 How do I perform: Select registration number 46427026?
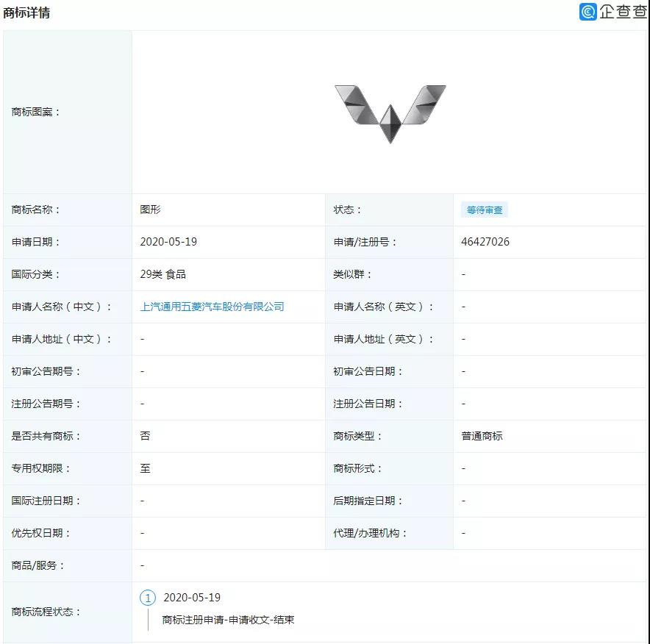pyautogui.click(x=485, y=242)
